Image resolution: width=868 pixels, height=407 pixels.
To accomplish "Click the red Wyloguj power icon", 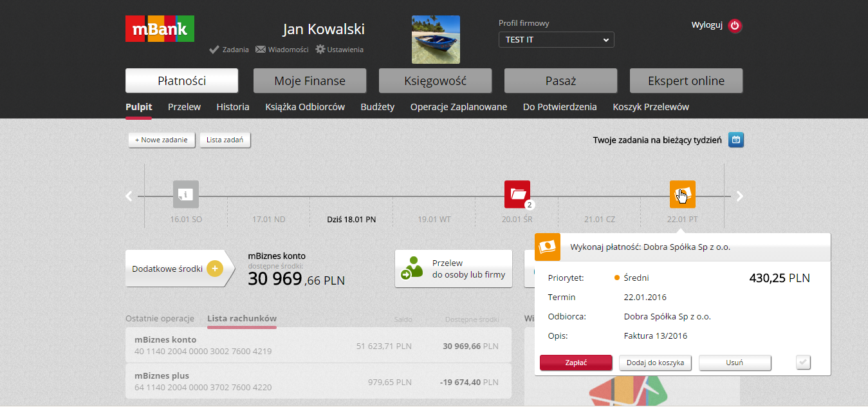I will click(735, 26).
